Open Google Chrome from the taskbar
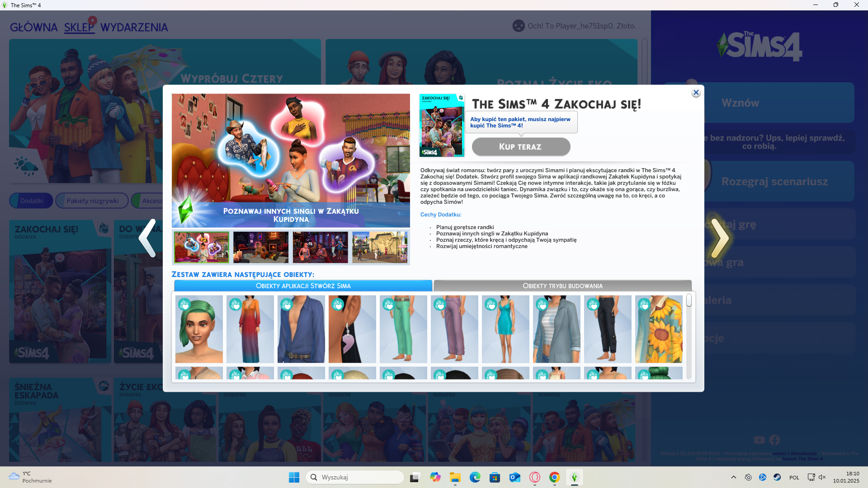Image resolution: width=868 pixels, height=488 pixels. coord(554,477)
